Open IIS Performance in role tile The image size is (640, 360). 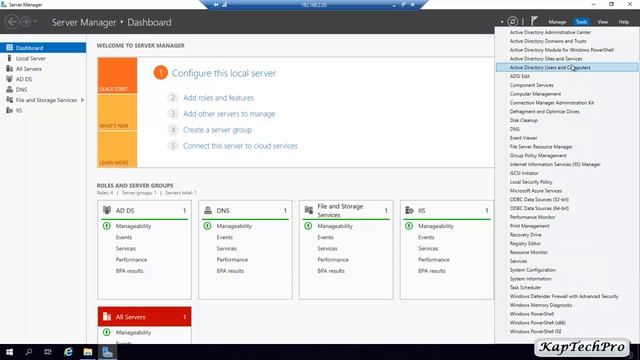point(433,260)
